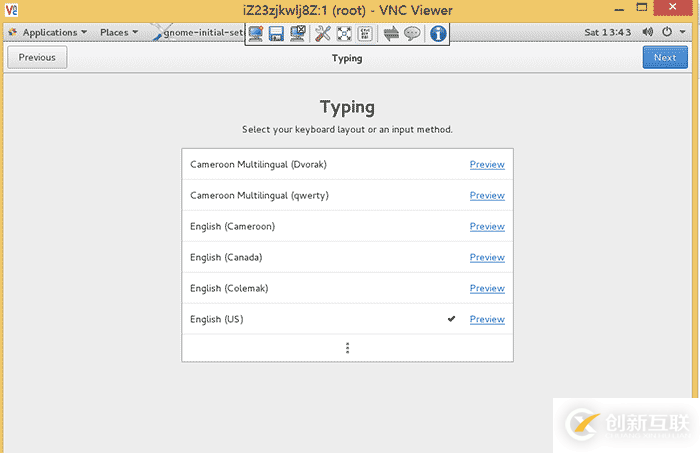Open VNC options wrench and screwdriver icon

322,34
